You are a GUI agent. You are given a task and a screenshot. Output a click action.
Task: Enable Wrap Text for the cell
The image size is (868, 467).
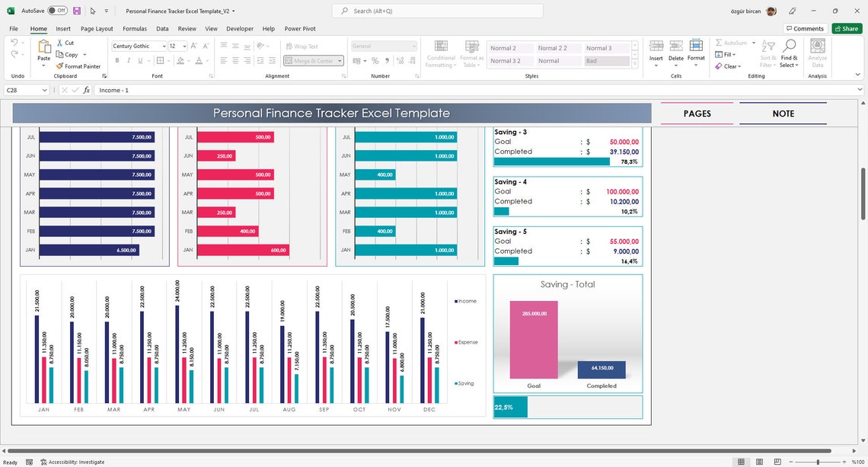point(304,46)
